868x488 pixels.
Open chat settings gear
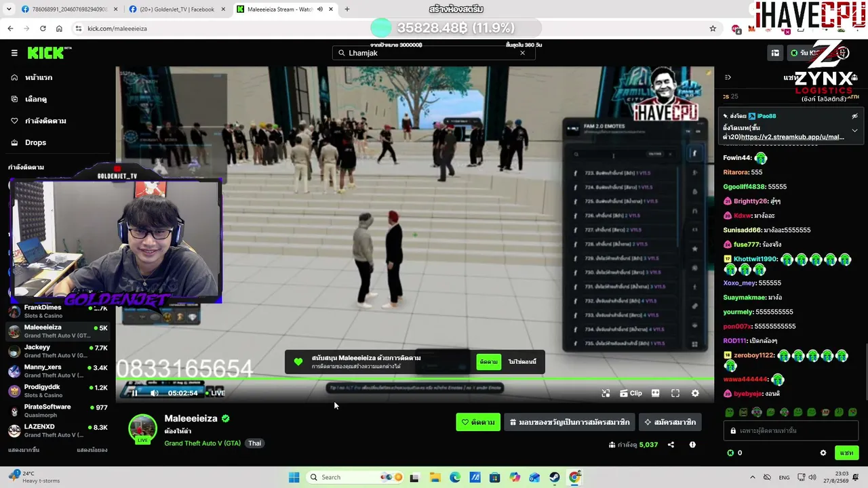pos(823,453)
